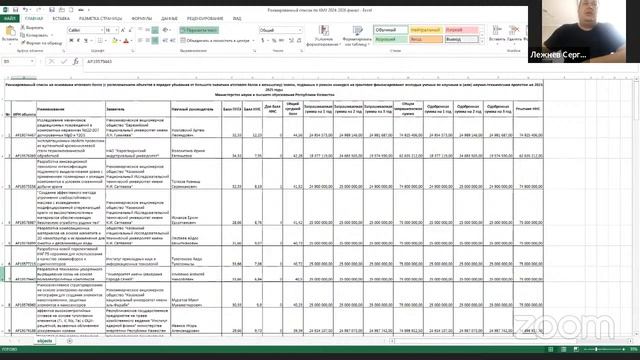The width and height of the screenshot is (640, 360).
Task: Toggle underline formatting (Ч)
Action: pos(86,40)
